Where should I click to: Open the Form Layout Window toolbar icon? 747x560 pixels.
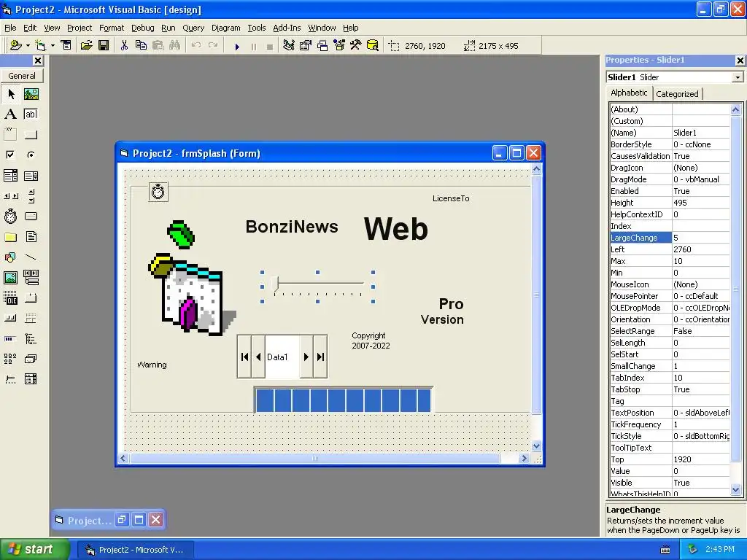click(322, 46)
